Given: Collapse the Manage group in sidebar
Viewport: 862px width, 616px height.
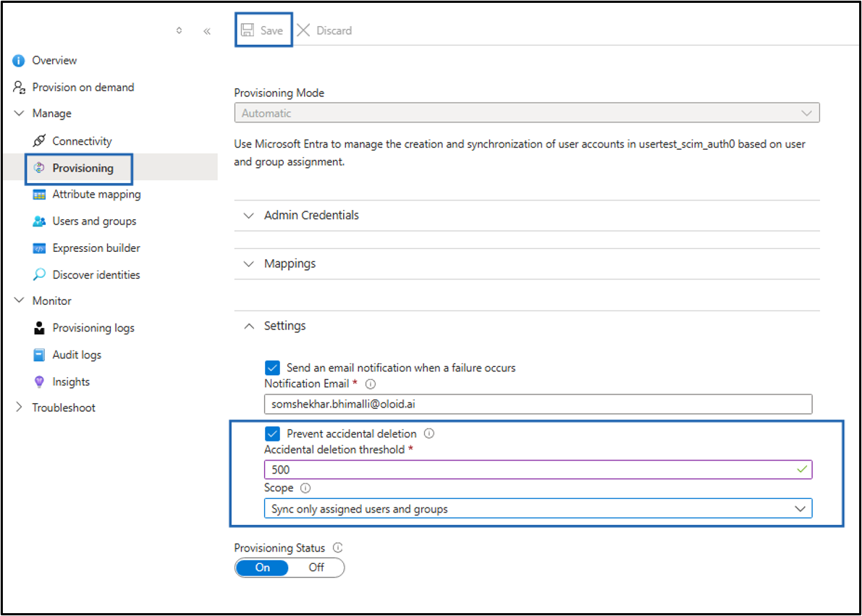Looking at the screenshot, I should (20, 114).
